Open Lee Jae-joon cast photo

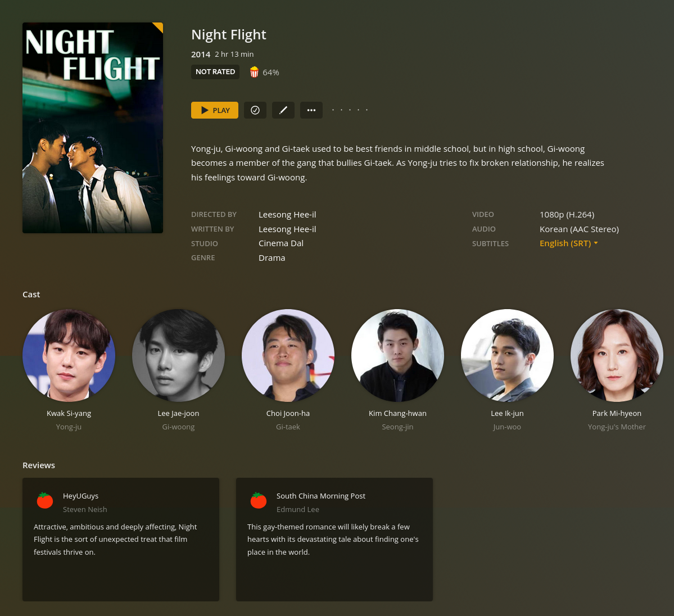(x=178, y=356)
